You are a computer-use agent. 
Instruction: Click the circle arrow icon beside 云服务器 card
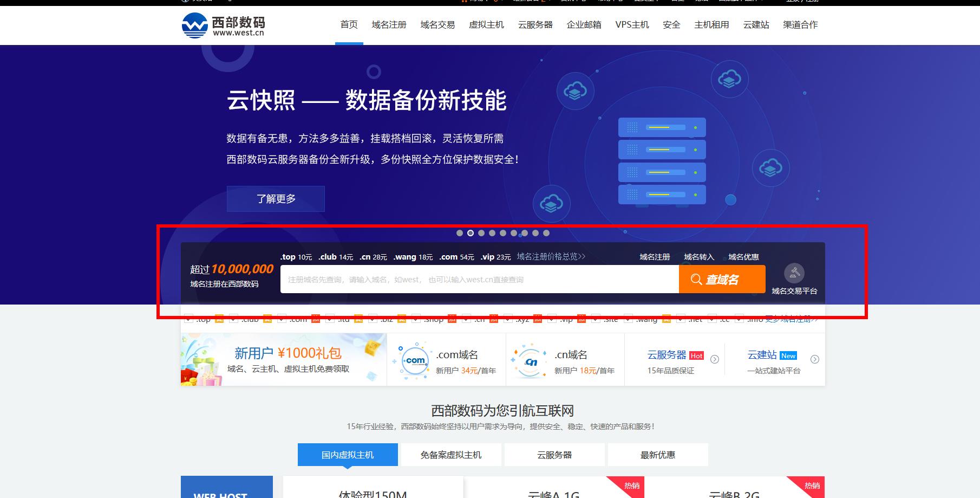click(x=715, y=359)
